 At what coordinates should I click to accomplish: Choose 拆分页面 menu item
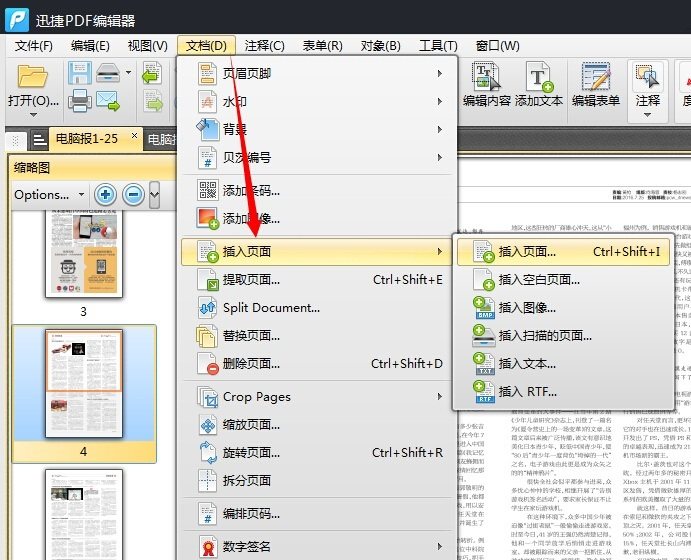317,481
